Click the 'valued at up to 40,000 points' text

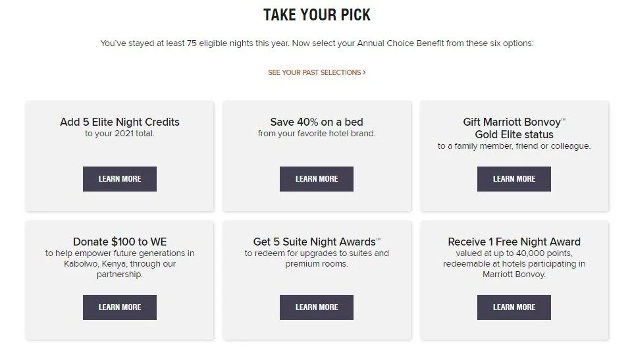[x=513, y=253]
